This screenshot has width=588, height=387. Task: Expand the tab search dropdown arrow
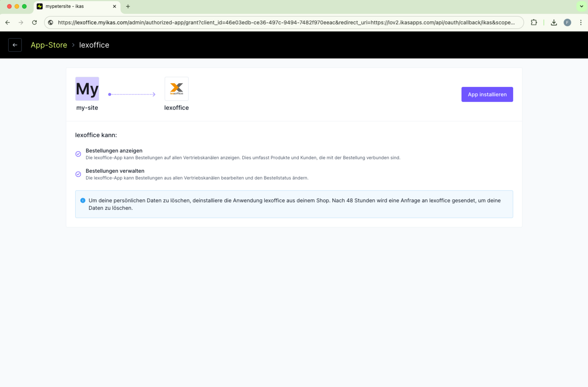pos(581,6)
